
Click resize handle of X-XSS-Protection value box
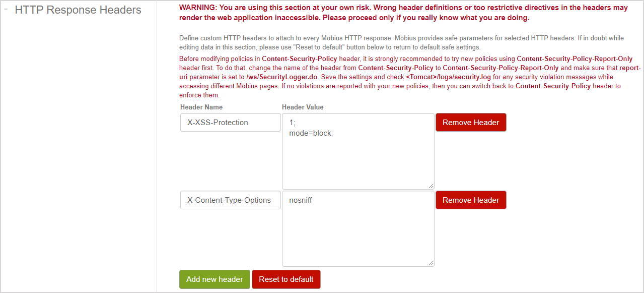coord(431,186)
